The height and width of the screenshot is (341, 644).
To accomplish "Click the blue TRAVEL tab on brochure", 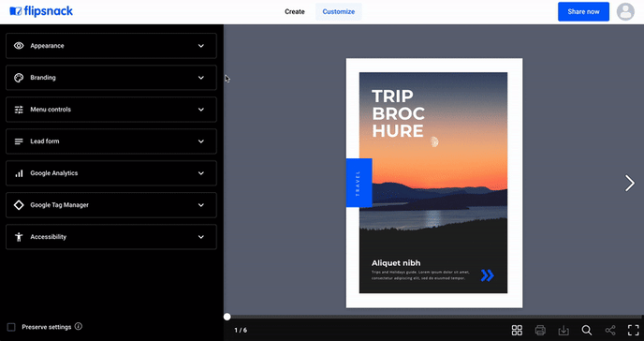I will click(x=359, y=183).
